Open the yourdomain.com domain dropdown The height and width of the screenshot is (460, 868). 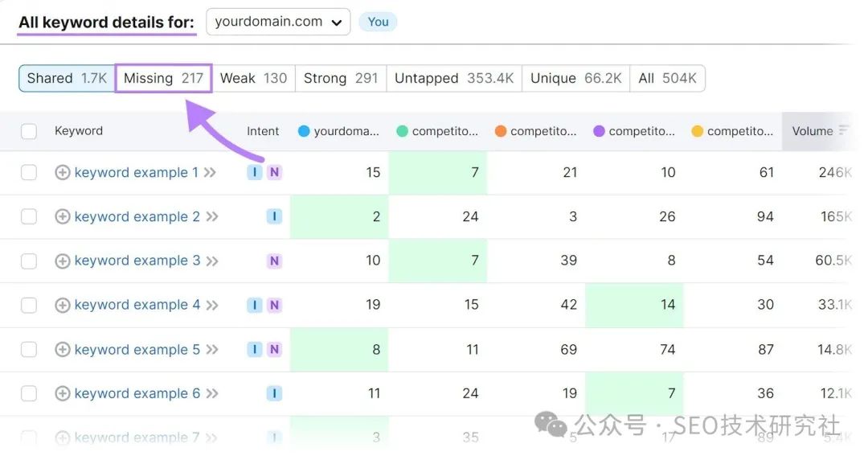[x=278, y=22]
